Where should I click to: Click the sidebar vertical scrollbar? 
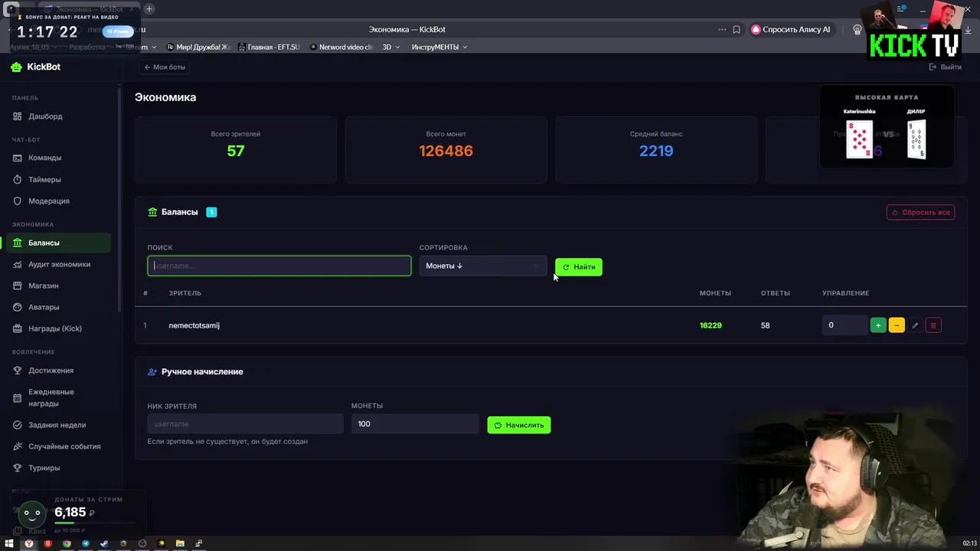pyautogui.click(x=119, y=199)
